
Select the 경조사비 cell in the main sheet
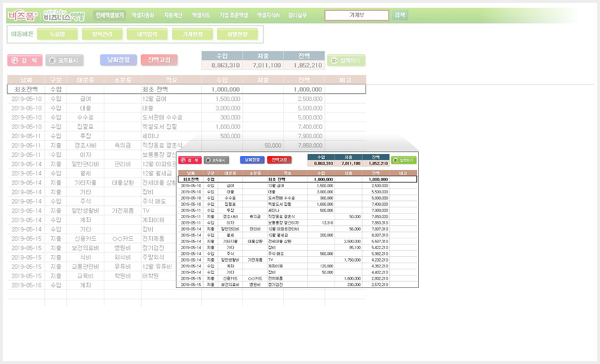pyautogui.click(x=85, y=145)
